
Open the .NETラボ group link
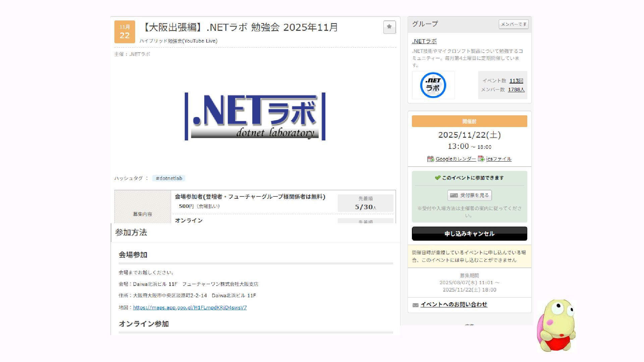pyautogui.click(x=424, y=41)
